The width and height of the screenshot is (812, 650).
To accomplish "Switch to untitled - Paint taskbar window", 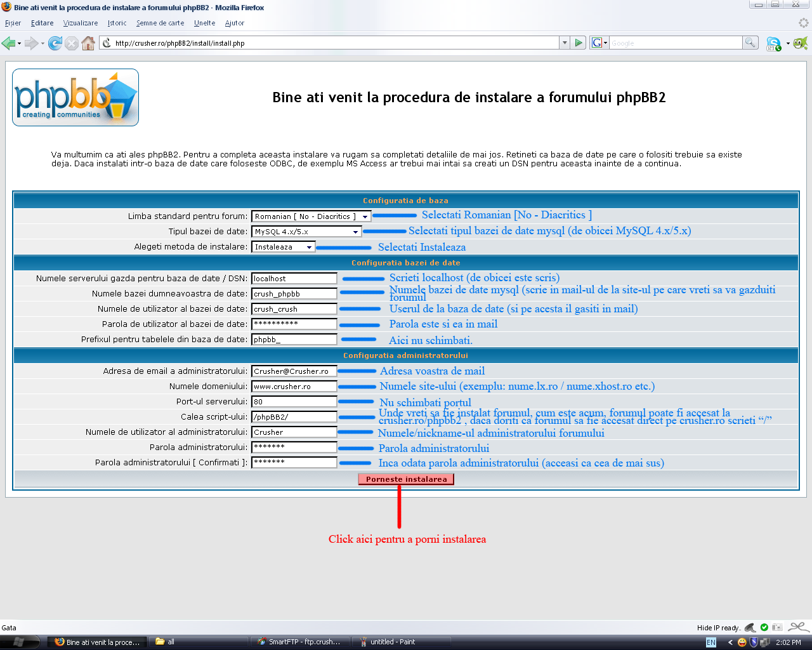I will pos(402,642).
